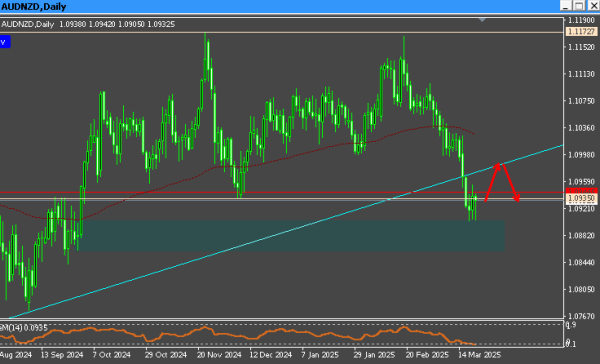Click the 1.11520 price scale value

coord(582,47)
